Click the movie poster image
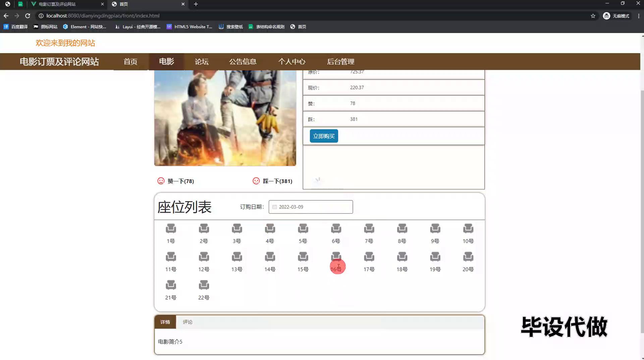 225,118
